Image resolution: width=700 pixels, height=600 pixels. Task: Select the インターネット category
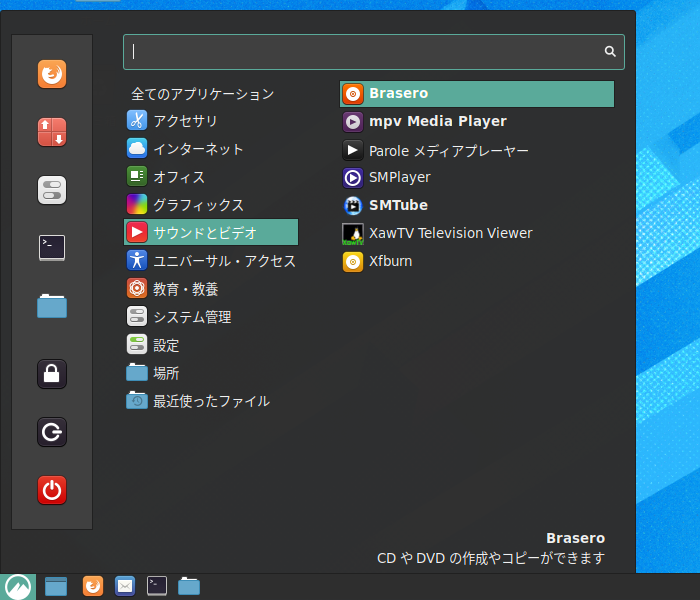(x=211, y=149)
